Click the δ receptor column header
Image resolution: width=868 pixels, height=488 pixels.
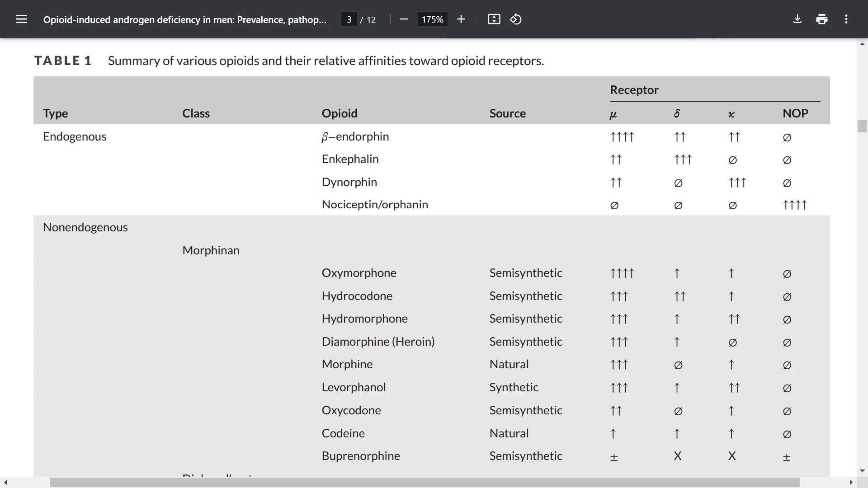(x=677, y=113)
